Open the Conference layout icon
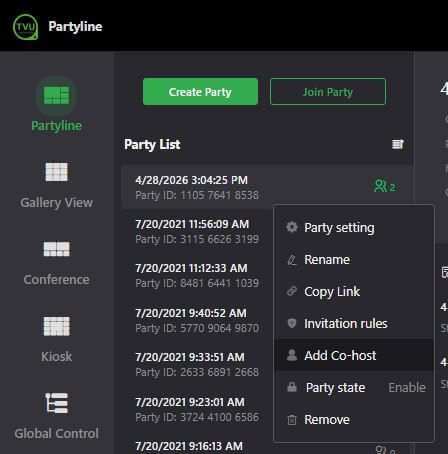The height and width of the screenshot is (454, 448). [x=56, y=249]
